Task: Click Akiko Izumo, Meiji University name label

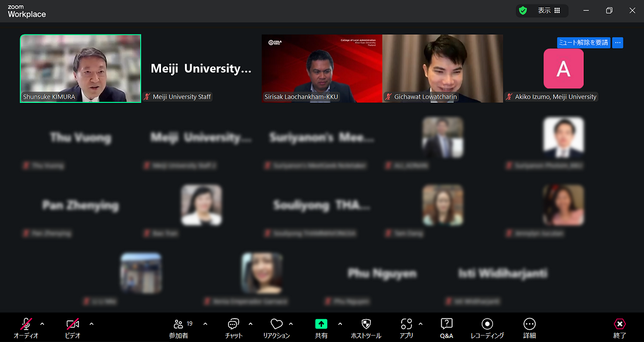Action: (x=556, y=97)
